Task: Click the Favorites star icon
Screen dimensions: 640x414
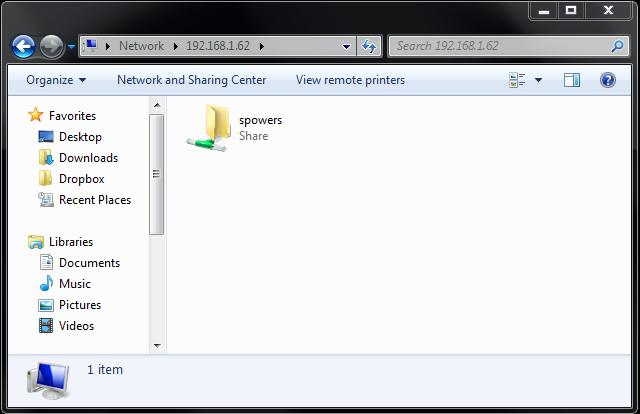Action: tap(36, 115)
